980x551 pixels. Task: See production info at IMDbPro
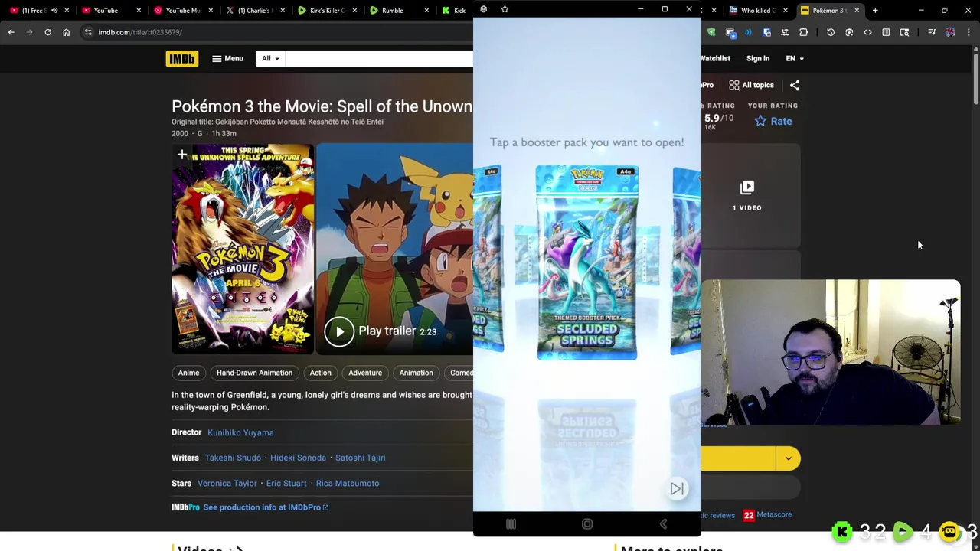point(266,507)
